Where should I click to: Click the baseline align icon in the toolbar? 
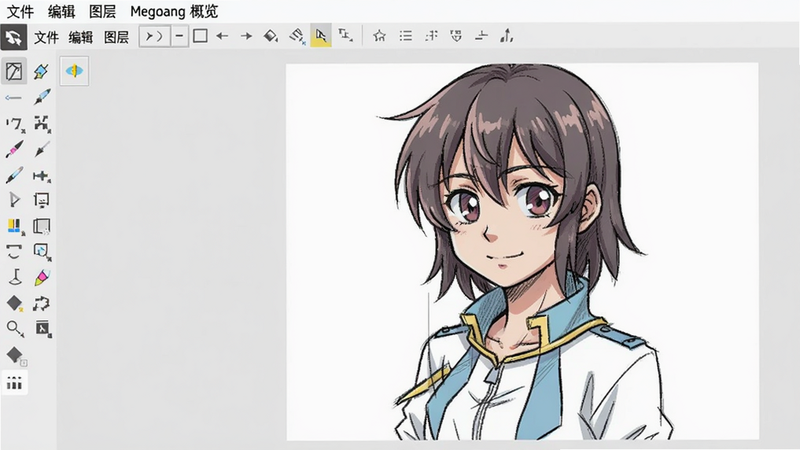coord(481,36)
